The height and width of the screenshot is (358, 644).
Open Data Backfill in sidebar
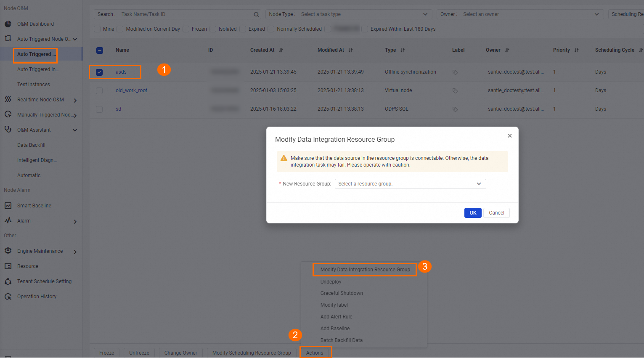click(x=31, y=145)
